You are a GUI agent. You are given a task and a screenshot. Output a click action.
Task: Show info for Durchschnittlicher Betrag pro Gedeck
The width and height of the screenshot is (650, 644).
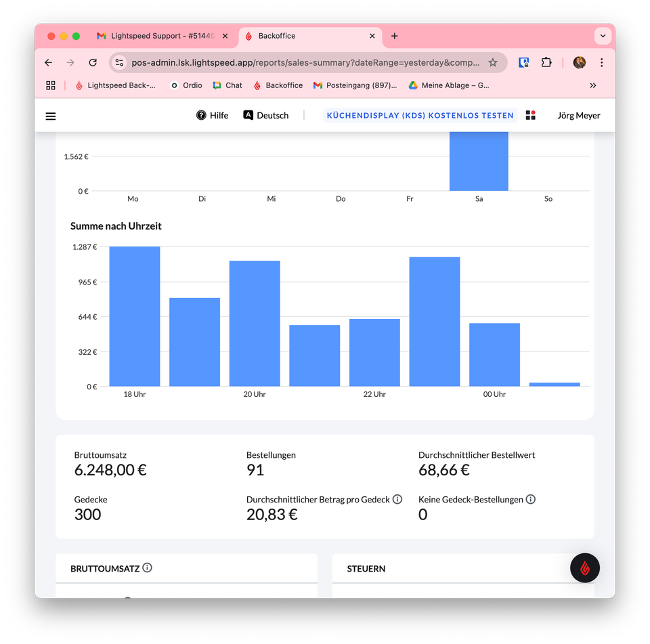397,499
